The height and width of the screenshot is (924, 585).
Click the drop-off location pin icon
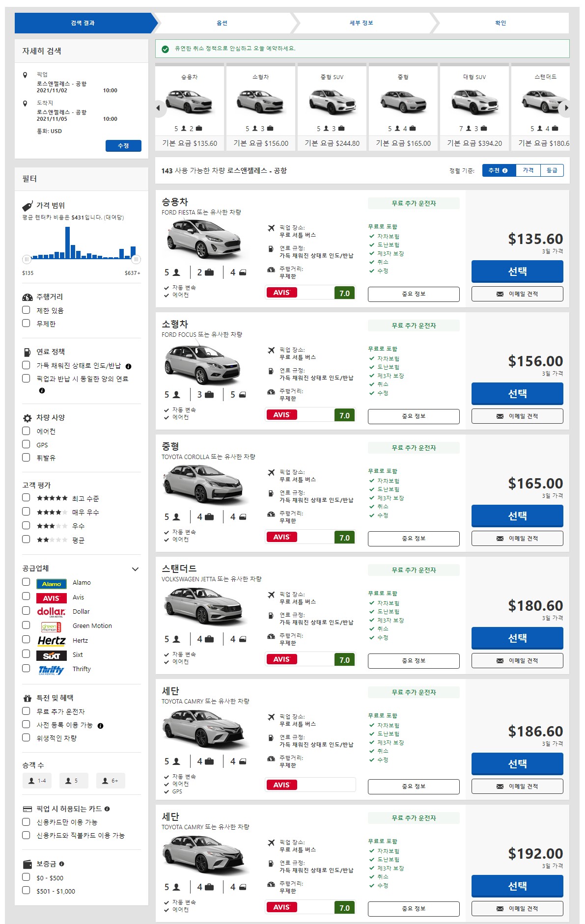26,104
